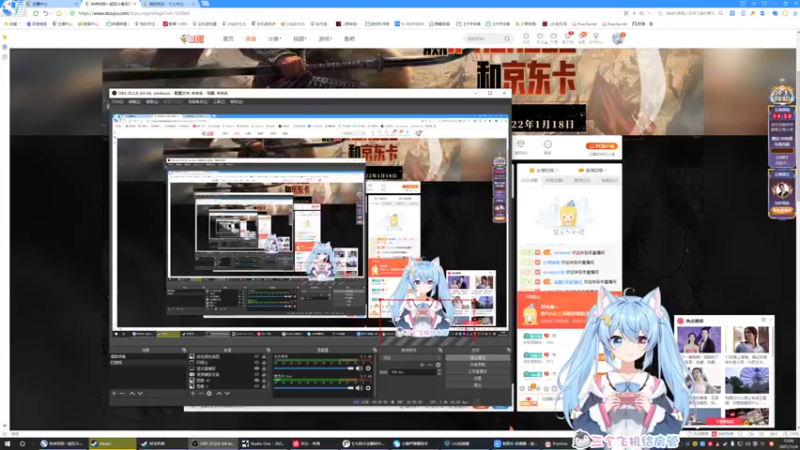
Task: Open OBS 设置 from the Controls dock
Action: (x=478, y=378)
